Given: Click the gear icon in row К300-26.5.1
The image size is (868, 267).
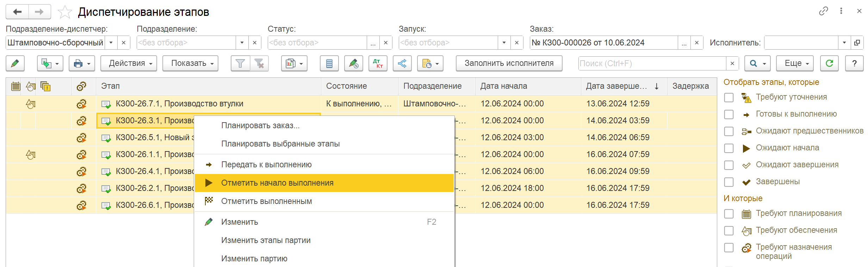Looking at the screenshot, I should (81, 138).
